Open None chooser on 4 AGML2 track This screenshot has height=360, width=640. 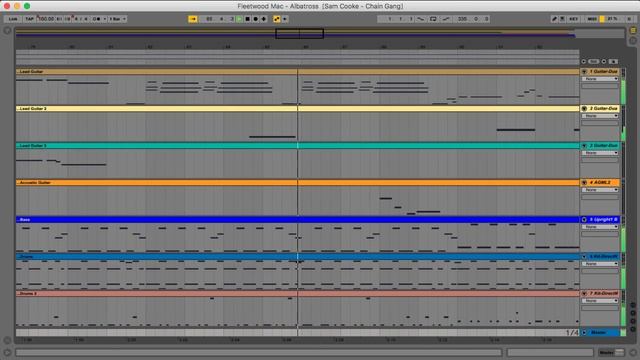(600, 190)
